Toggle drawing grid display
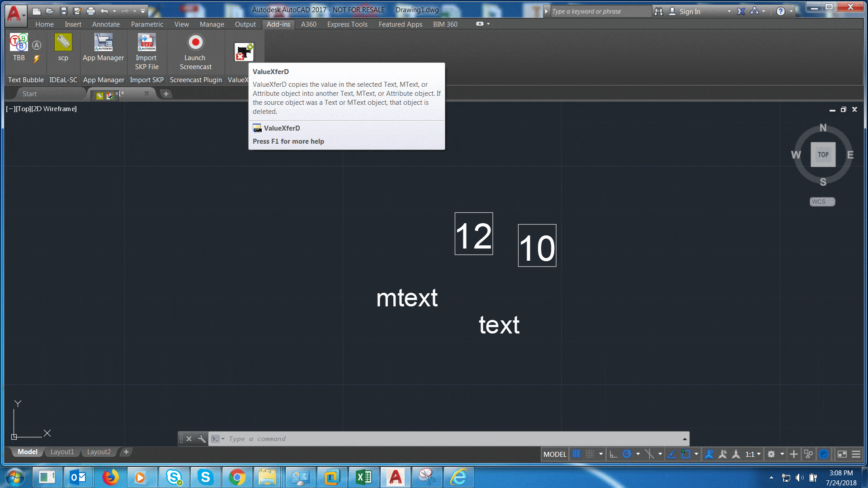The image size is (868, 488). coord(576,454)
